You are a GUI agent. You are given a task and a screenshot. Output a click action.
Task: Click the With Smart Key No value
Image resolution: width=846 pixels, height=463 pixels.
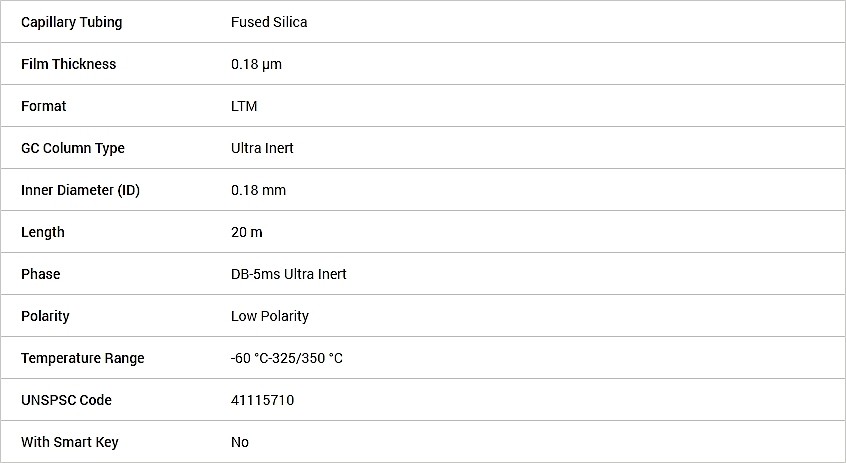(240, 442)
